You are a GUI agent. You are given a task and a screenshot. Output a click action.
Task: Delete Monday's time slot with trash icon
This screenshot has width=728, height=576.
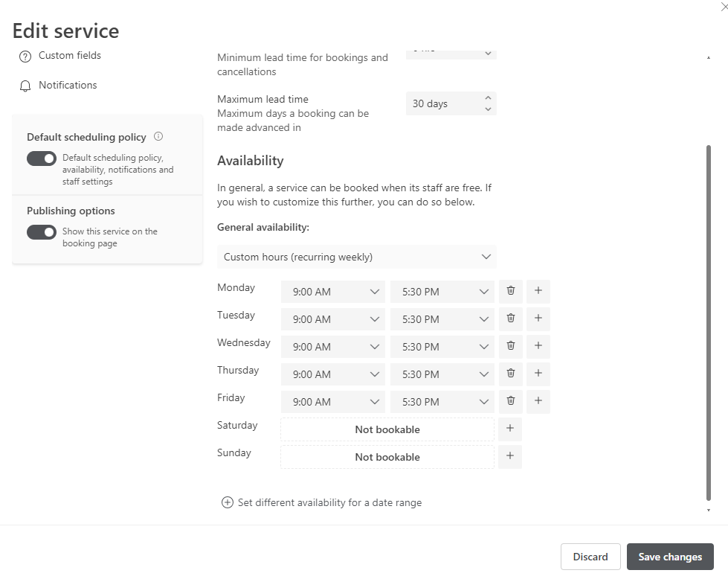(x=511, y=291)
